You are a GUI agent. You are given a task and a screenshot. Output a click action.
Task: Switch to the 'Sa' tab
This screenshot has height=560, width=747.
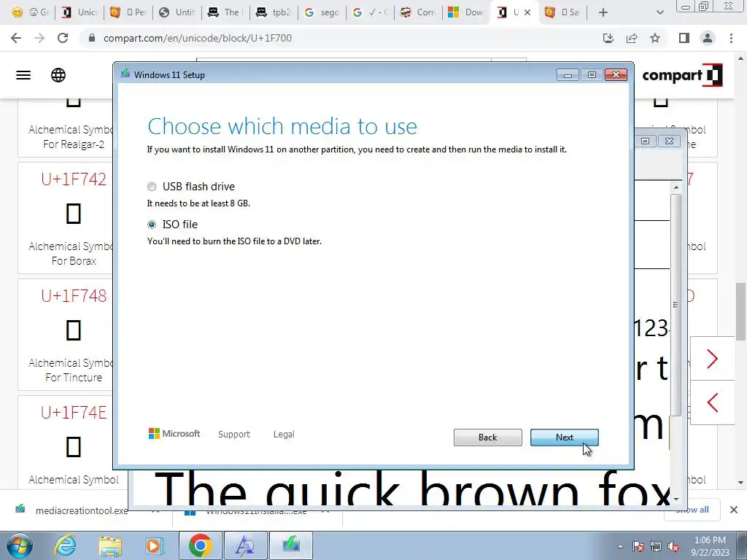point(562,12)
